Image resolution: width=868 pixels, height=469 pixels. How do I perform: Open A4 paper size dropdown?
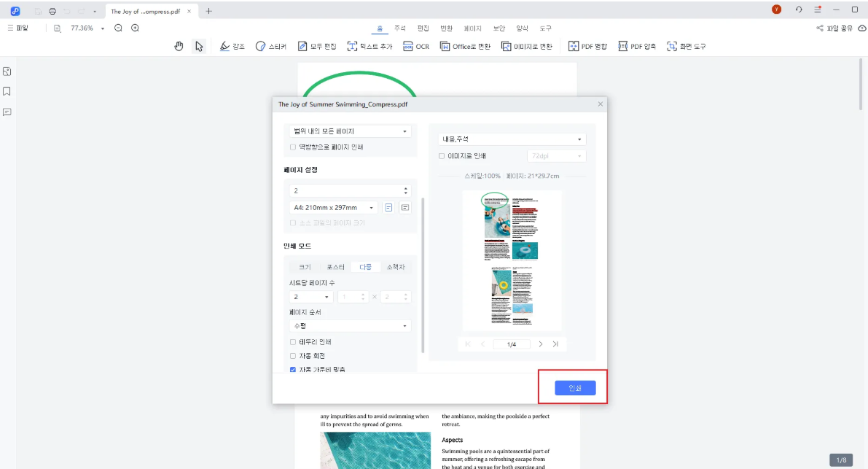coord(333,208)
